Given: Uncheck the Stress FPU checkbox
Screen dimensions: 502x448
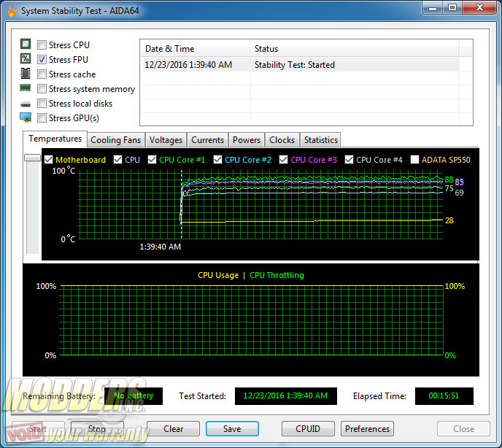Looking at the screenshot, I should (42, 60).
